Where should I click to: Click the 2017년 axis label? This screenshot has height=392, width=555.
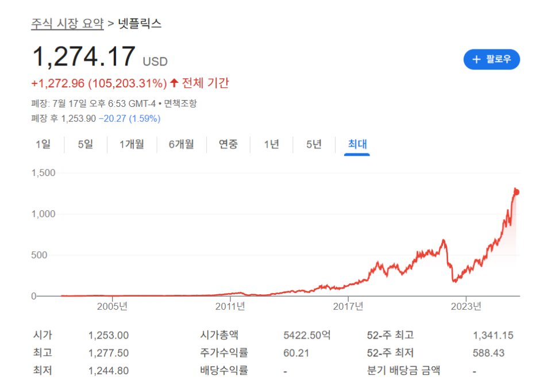[x=348, y=306]
